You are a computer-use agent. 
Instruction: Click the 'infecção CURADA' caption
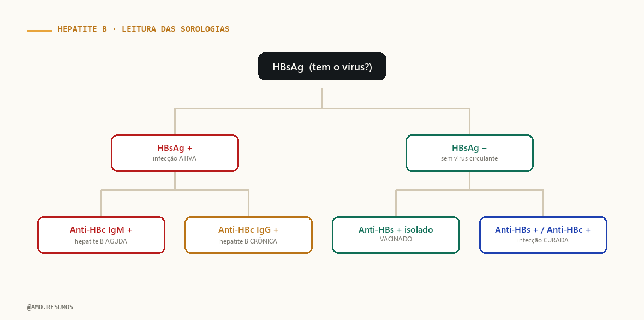coord(543,240)
